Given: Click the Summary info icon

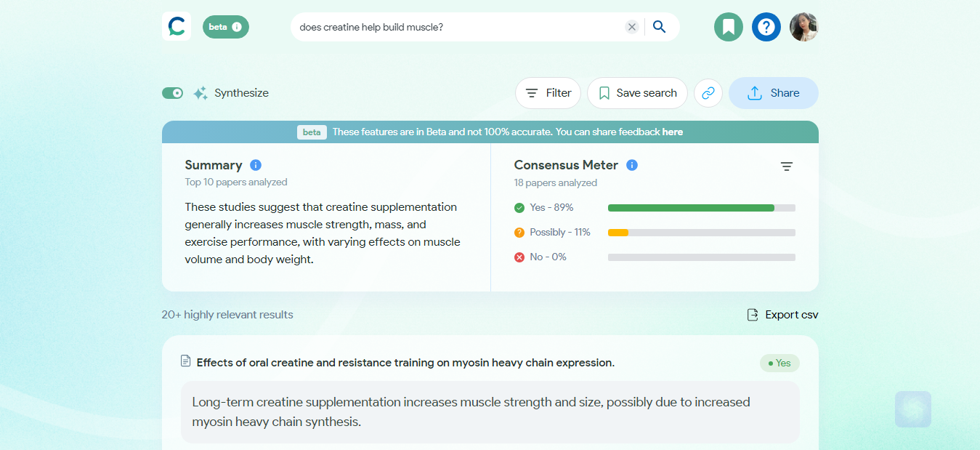Looking at the screenshot, I should (256, 165).
